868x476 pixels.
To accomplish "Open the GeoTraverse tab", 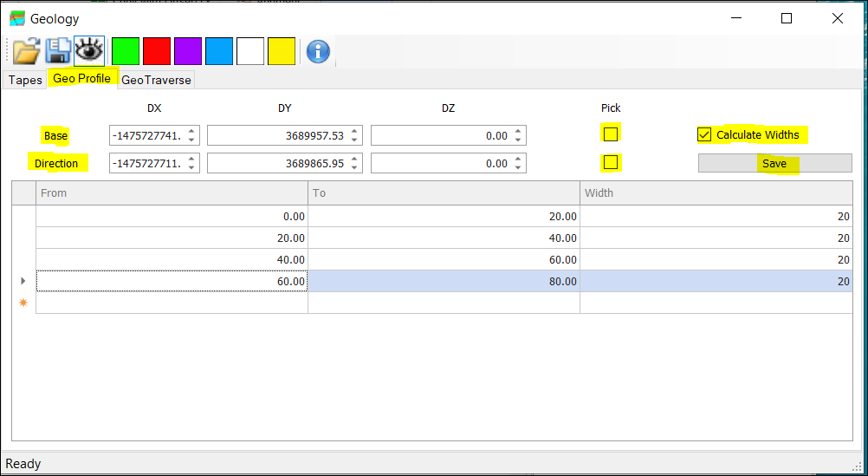I will coord(156,80).
